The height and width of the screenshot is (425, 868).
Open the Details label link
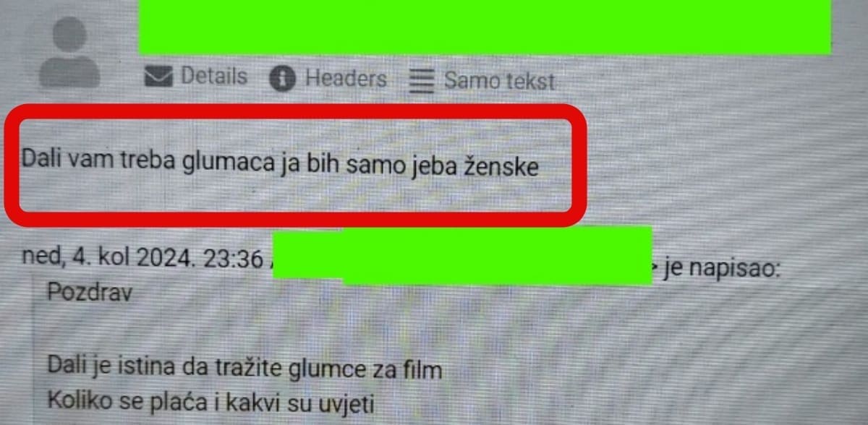(213, 76)
